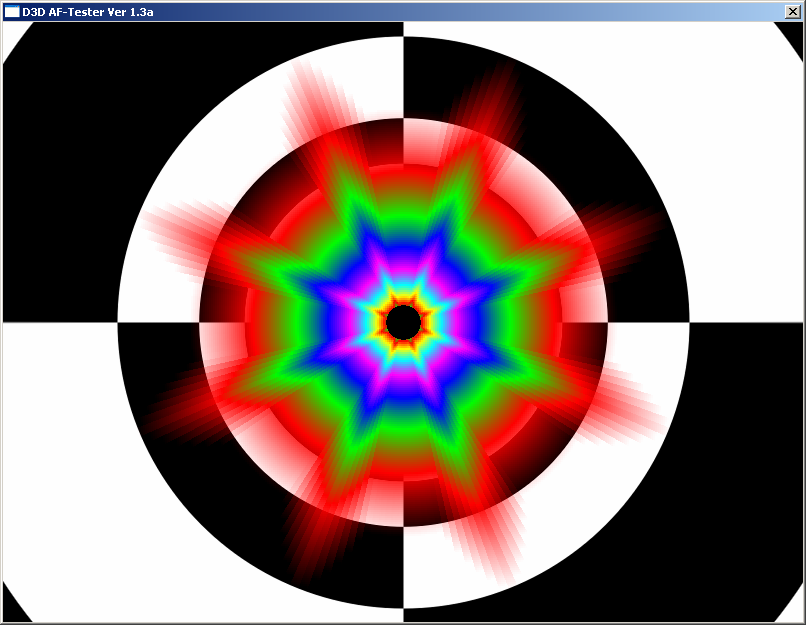Click the green mip band directly above center
The image size is (806, 625).
point(403,225)
